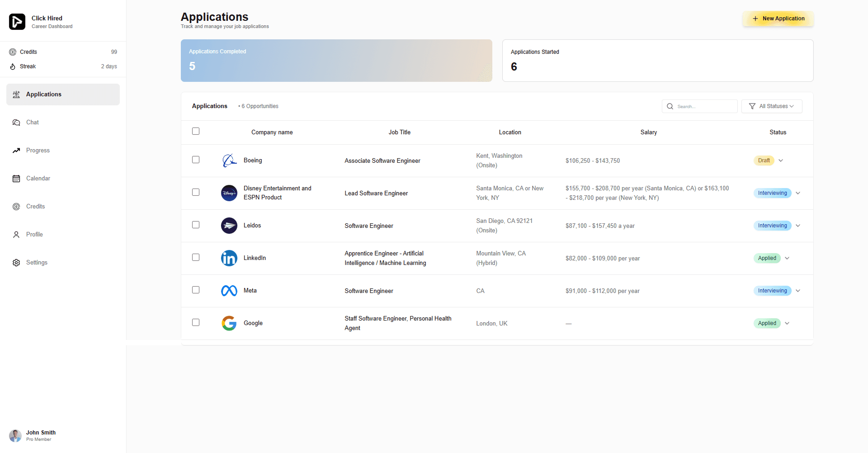Click the 6 Opportunities label
The height and width of the screenshot is (453, 868).
pyautogui.click(x=258, y=106)
